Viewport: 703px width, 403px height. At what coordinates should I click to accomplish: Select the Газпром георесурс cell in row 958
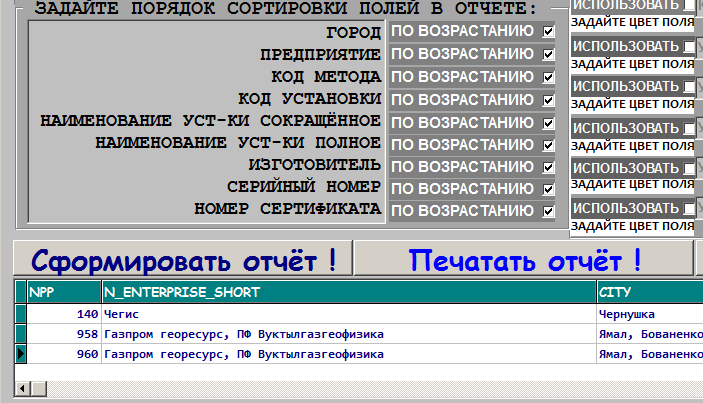[x=349, y=334]
